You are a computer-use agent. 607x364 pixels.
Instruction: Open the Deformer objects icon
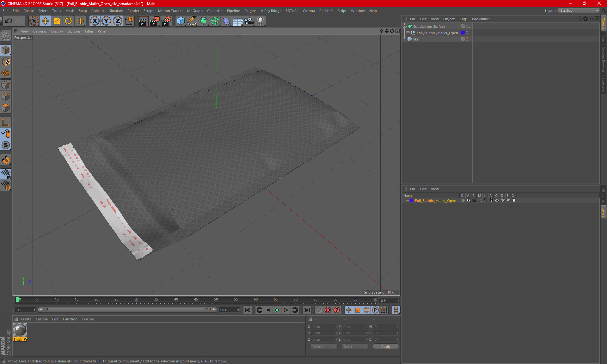(x=226, y=21)
